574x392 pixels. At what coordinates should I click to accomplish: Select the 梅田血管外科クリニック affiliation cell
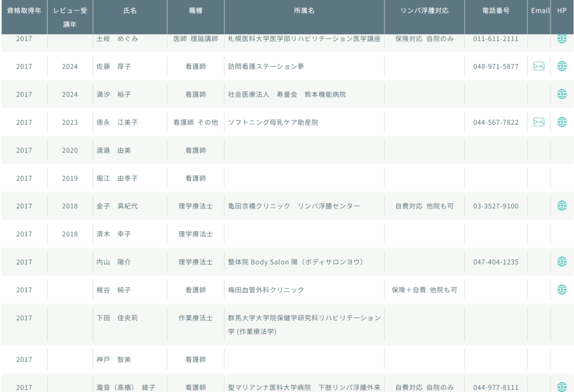265,290
